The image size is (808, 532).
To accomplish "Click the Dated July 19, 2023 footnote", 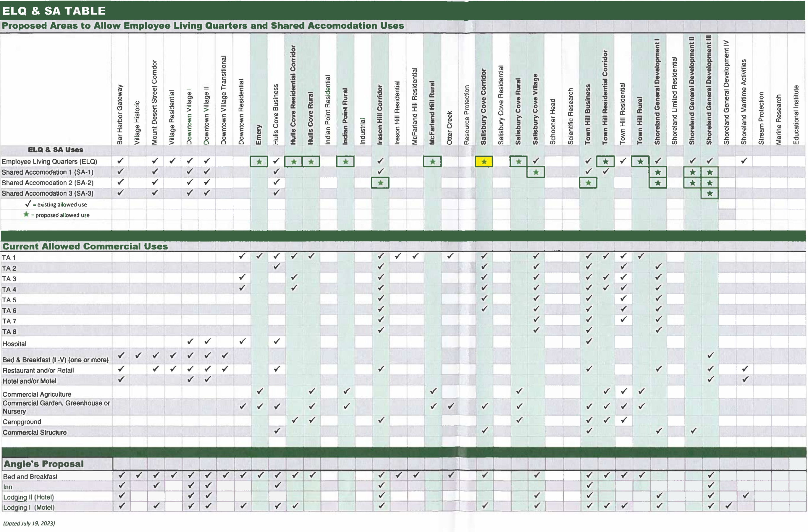I will [x=29, y=523].
